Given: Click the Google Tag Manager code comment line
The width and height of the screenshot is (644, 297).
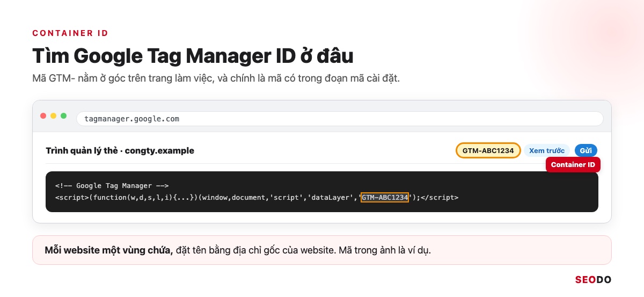Looking at the screenshot, I should (x=112, y=186).
